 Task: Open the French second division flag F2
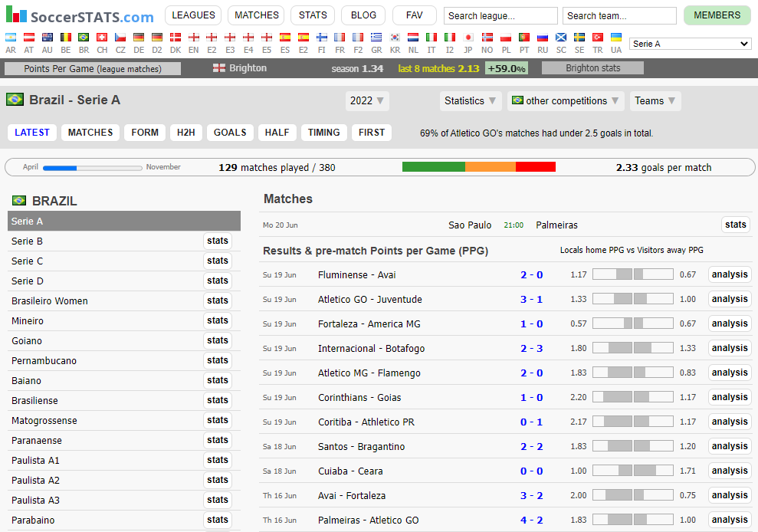(358, 38)
